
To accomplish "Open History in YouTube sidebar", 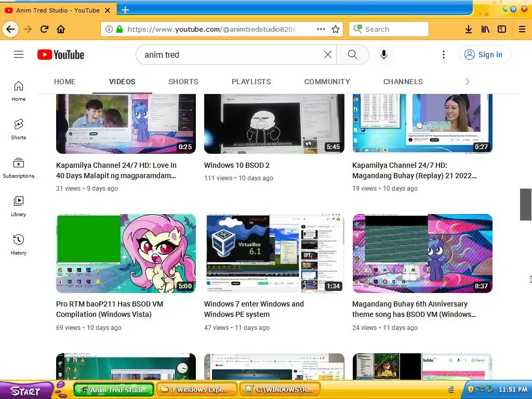I will [18, 244].
